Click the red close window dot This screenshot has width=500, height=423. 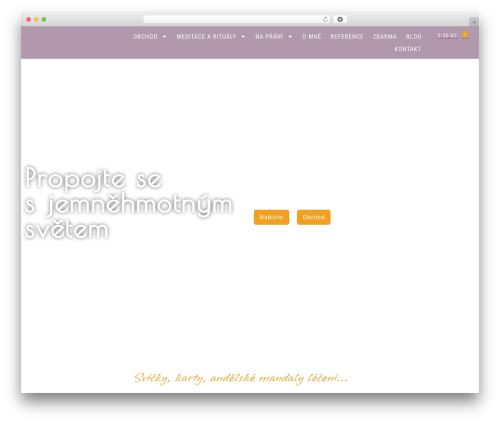coord(29,19)
